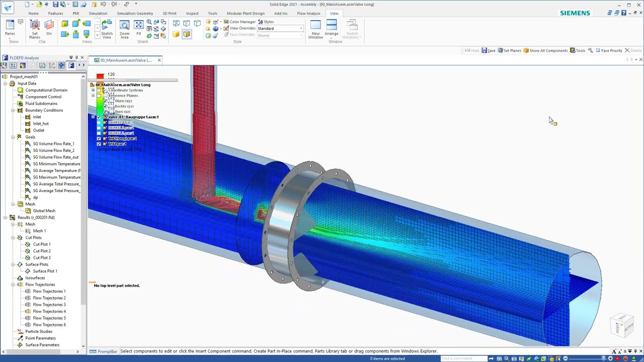
Task: Collapse the Cut Plots node
Action: pos(13,237)
